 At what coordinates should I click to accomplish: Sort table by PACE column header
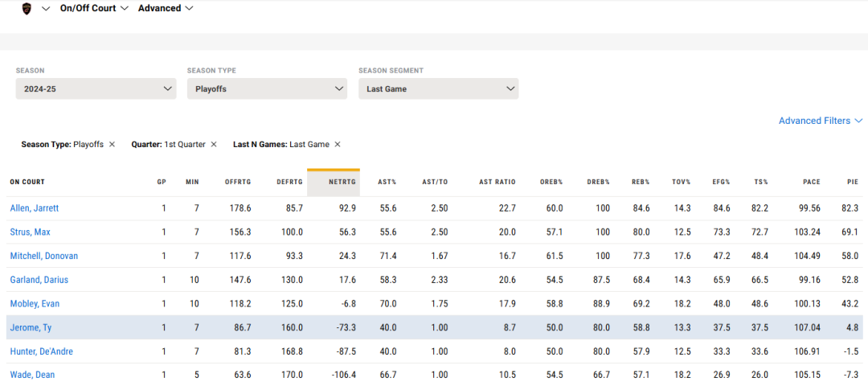tap(812, 183)
